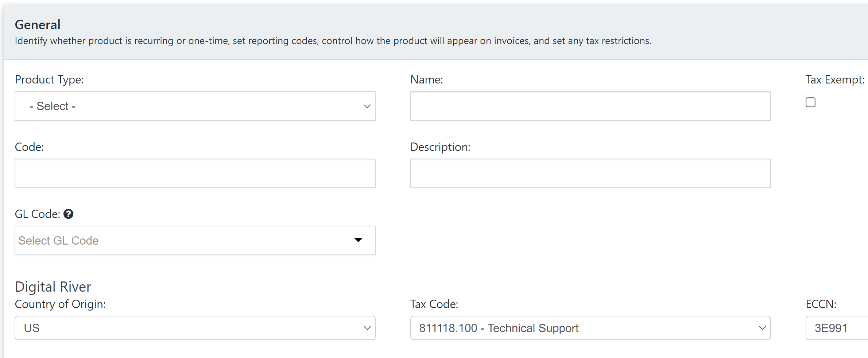Click the Description label
Viewport: 868px width, 358px height.
tap(440, 147)
